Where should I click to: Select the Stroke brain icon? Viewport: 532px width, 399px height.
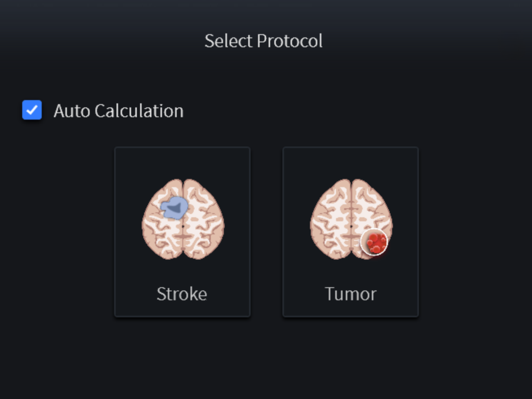pyautogui.click(x=183, y=219)
